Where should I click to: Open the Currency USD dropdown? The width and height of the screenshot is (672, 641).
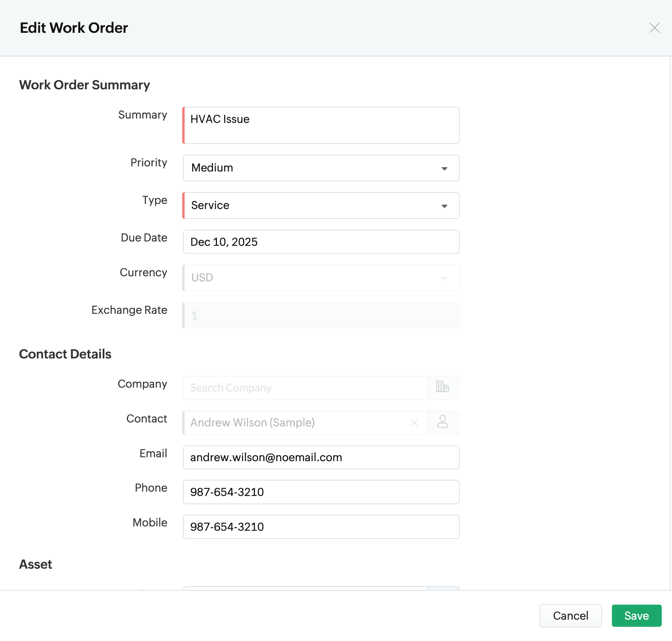pyautogui.click(x=444, y=278)
